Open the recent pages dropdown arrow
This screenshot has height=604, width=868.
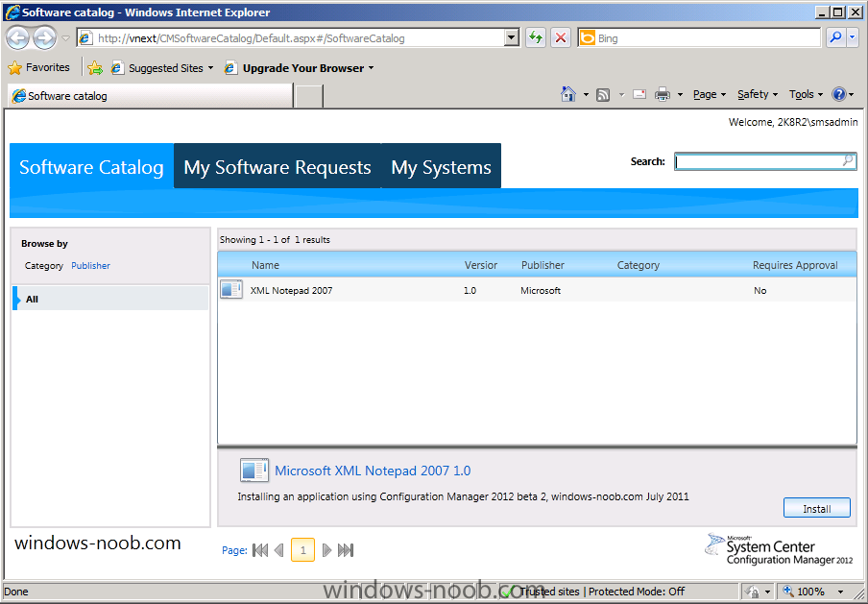coord(65,38)
